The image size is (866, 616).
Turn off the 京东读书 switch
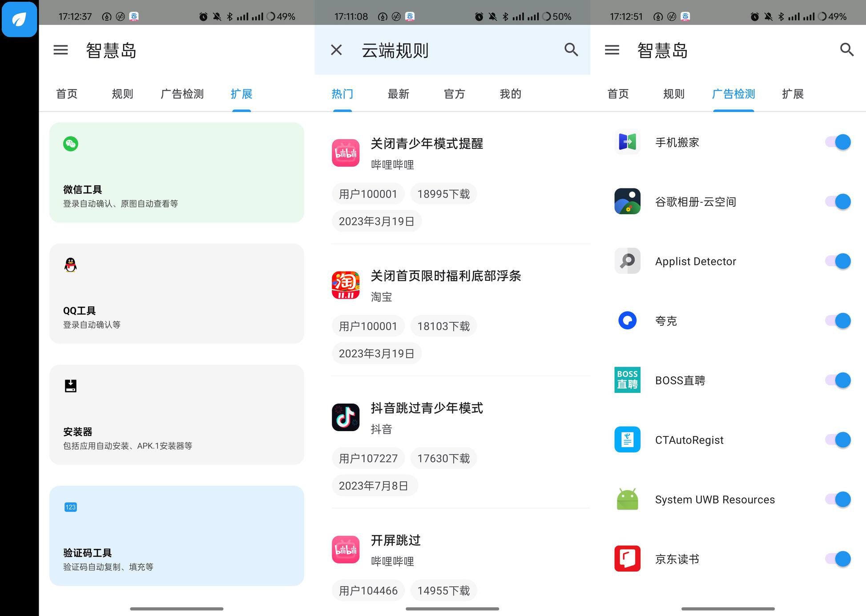tap(838, 559)
